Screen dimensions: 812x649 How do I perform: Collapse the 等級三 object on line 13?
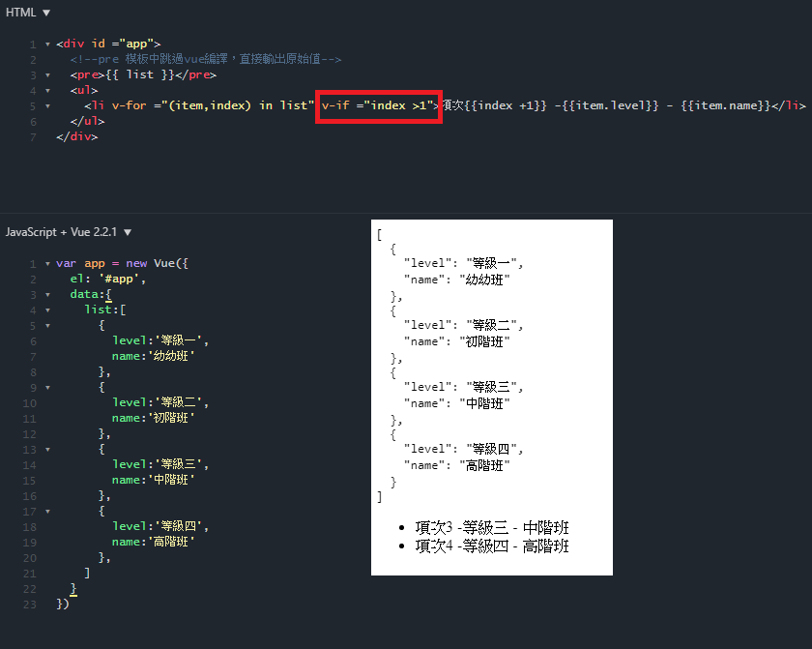(x=47, y=448)
